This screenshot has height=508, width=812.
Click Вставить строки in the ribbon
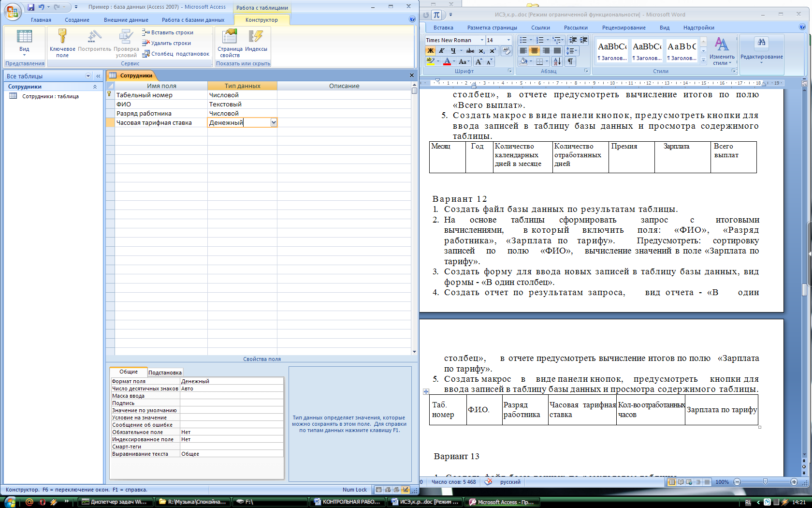pyautogui.click(x=168, y=32)
